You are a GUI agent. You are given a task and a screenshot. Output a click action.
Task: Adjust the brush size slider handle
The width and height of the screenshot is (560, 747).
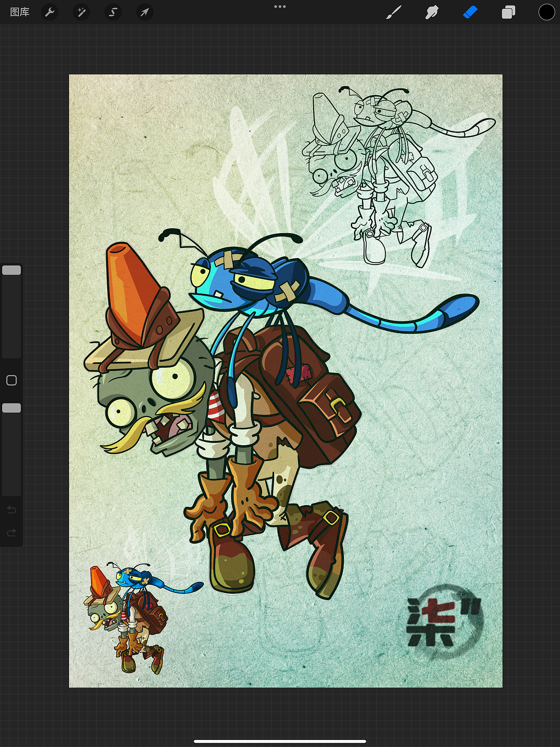click(x=11, y=270)
